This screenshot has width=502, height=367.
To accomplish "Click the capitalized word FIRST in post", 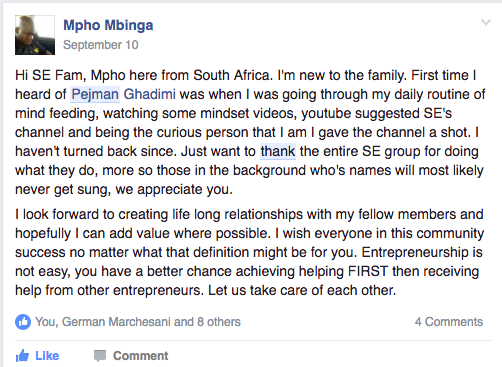I will tap(368, 271).
